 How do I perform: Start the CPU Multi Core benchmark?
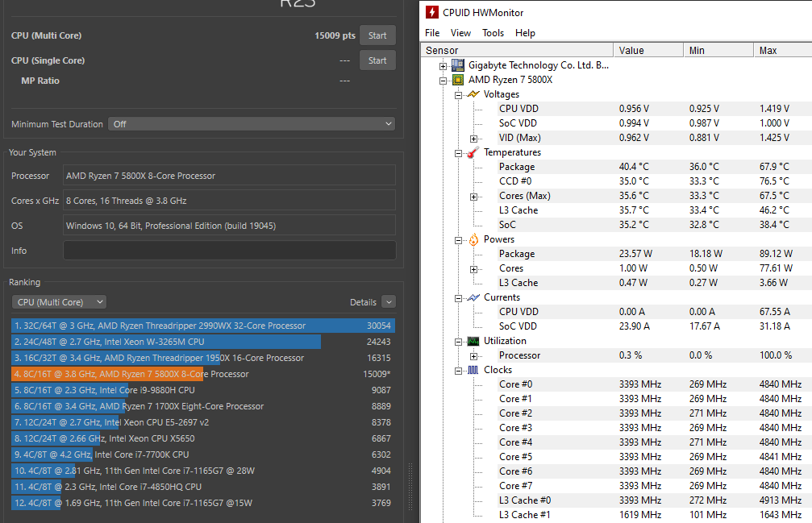(x=377, y=35)
